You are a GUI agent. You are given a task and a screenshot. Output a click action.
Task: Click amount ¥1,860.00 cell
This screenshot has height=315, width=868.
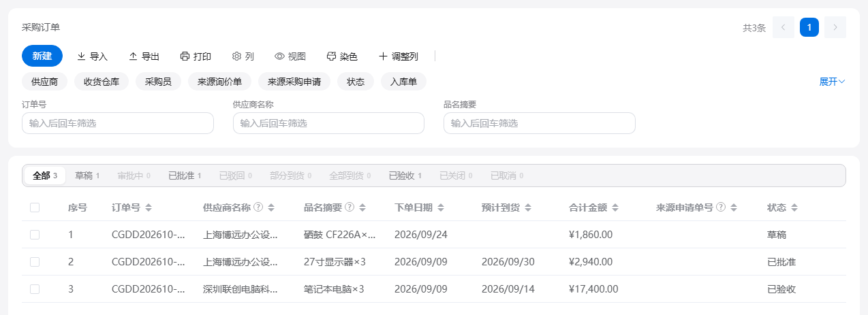pyautogui.click(x=591, y=235)
